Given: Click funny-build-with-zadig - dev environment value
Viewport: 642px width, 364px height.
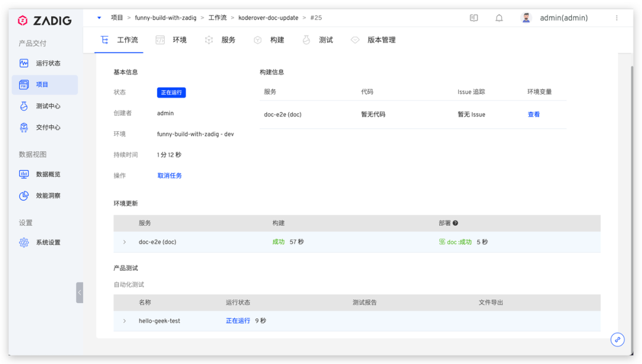Looking at the screenshot, I should coord(196,134).
